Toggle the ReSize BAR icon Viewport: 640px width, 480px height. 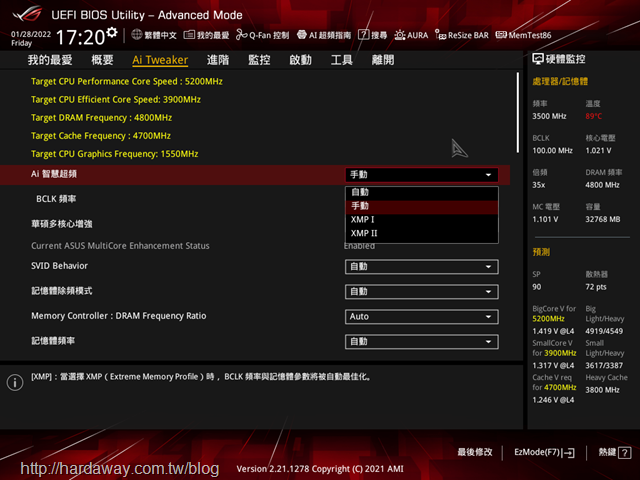point(440,35)
